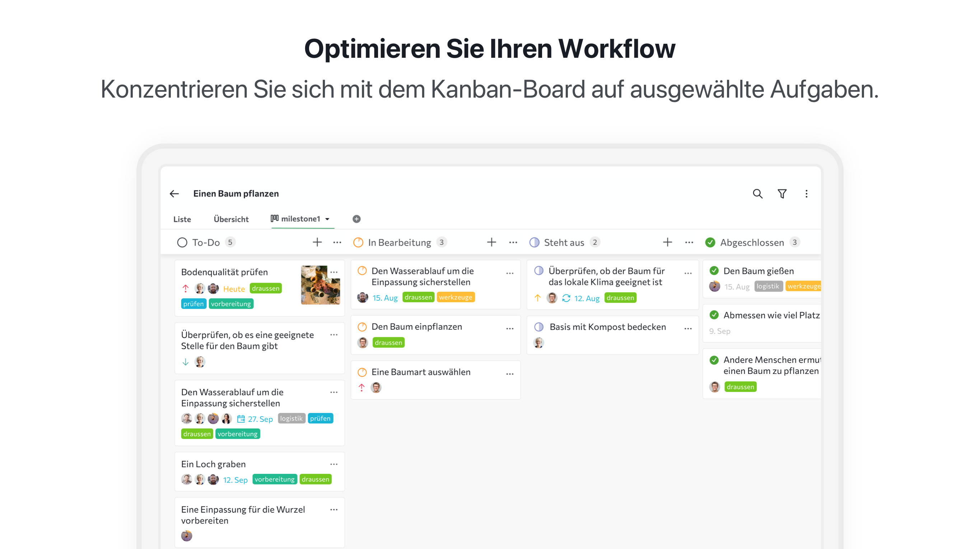Image resolution: width=980 pixels, height=549 pixels.
Task: Click gray logistik tag on 27. Sep card
Action: tap(291, 419)
